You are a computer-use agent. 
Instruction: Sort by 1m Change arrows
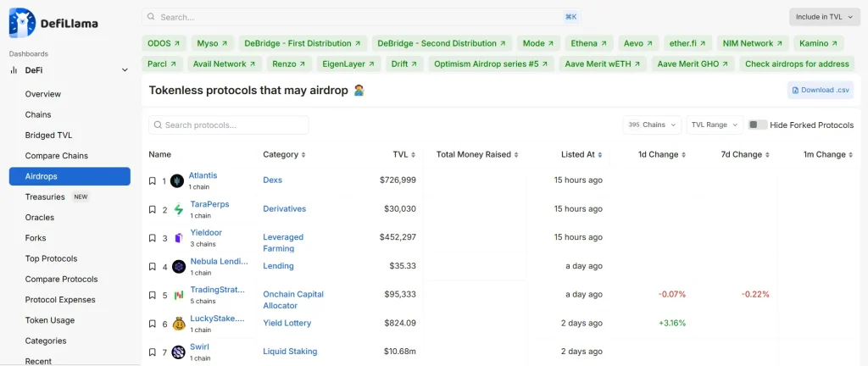coord(851,155)
